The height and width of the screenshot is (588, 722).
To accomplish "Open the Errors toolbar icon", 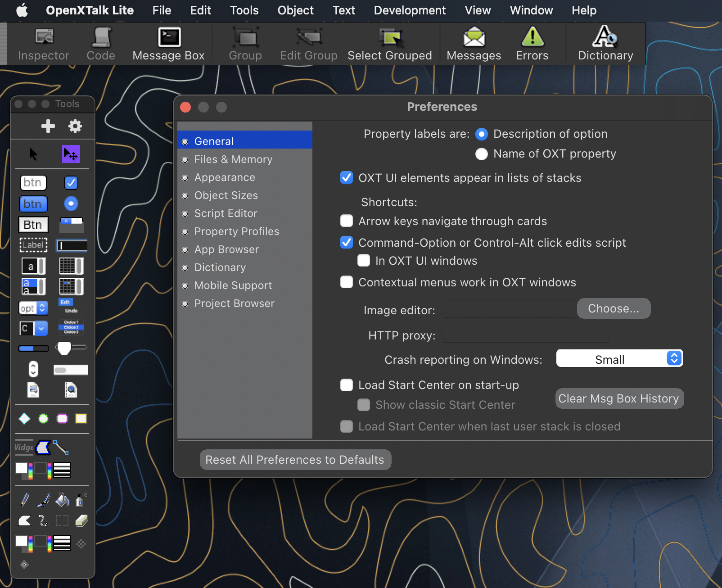I will pos(532,44).
